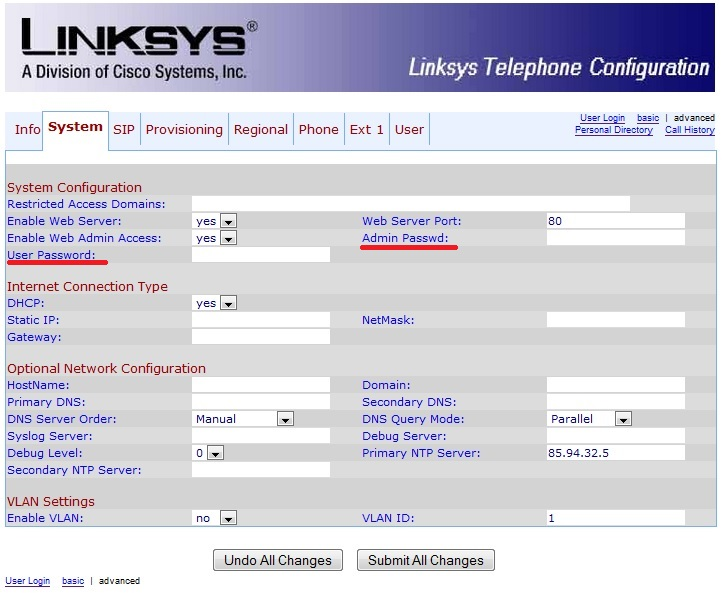
Task: Click the System Configuration heading
Action: [74, 187]
